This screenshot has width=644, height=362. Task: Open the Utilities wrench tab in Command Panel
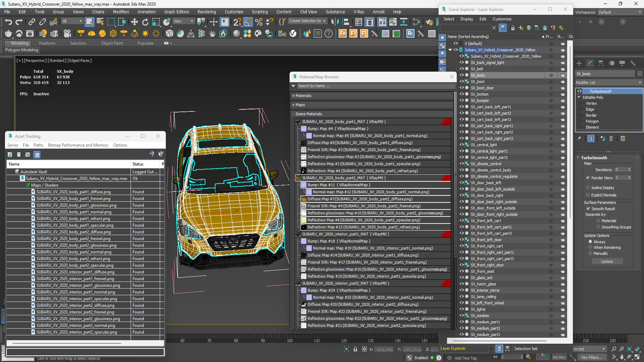point(633,63)
